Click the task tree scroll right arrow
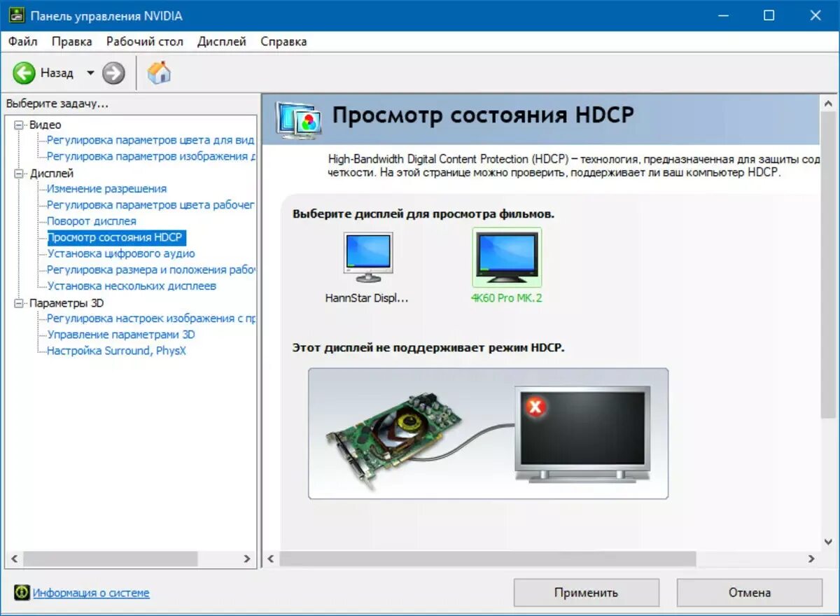 tap(246, 559)
